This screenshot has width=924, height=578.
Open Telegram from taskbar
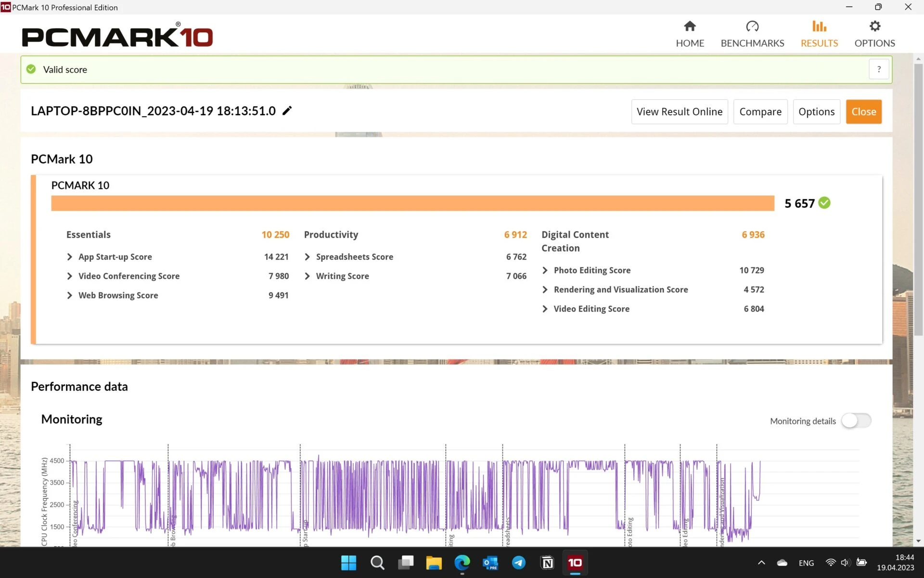[x=519, y=563]
